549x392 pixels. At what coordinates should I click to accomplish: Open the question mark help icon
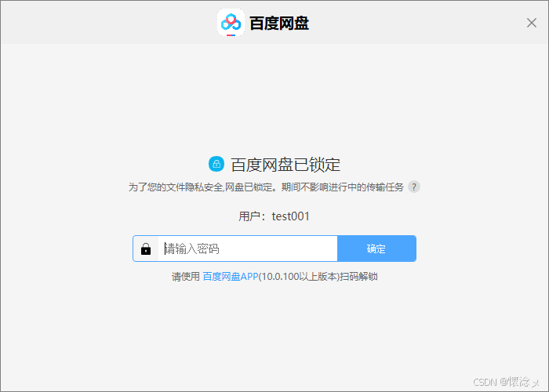pyautogui.click(x=414, y=187)
